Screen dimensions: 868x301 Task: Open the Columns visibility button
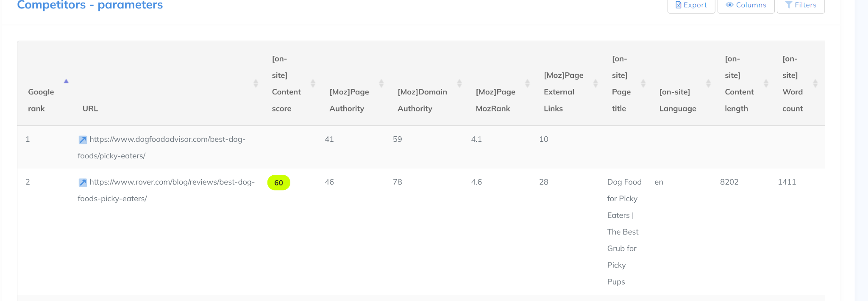pos(746,6)
